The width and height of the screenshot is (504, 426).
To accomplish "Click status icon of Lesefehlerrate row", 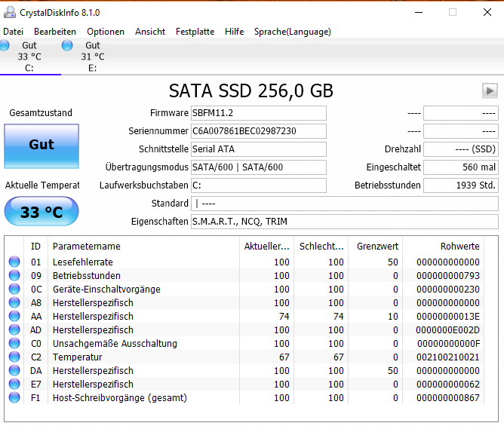I will click(14, 262).
